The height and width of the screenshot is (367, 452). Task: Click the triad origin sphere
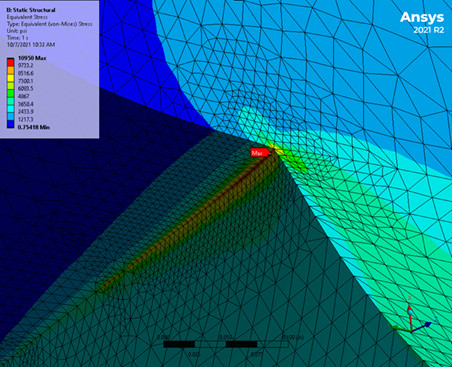point(410,312)
